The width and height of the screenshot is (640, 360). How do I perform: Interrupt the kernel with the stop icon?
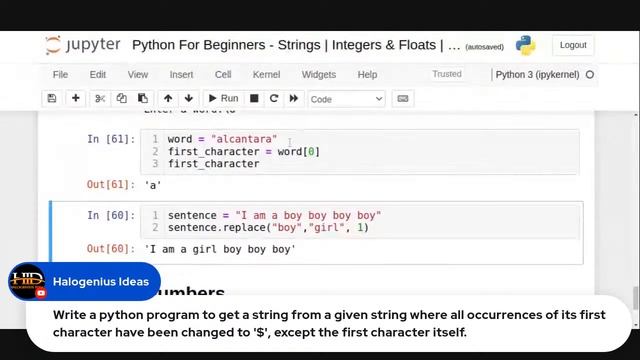[x=254, y=98]
